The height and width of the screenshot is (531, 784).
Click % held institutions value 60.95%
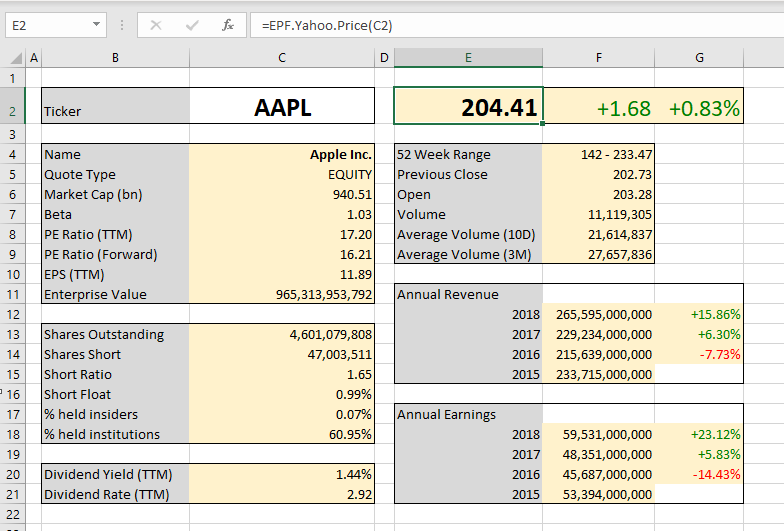282,434
